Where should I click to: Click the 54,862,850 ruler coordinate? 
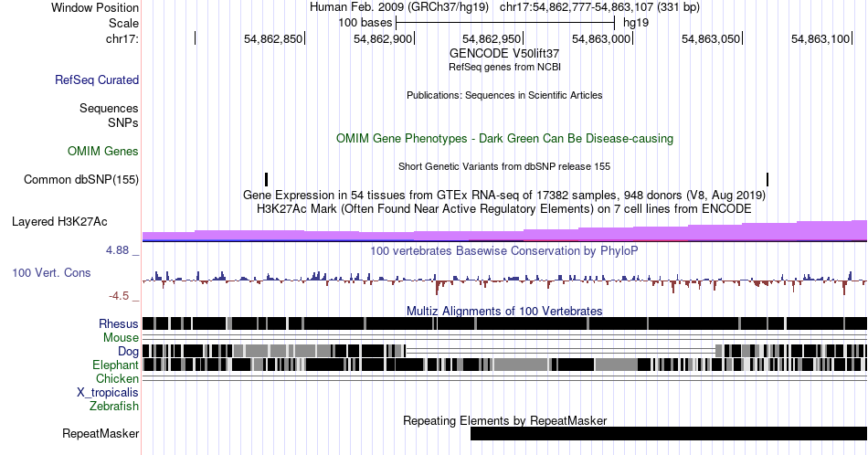click(x=273, y=38)
